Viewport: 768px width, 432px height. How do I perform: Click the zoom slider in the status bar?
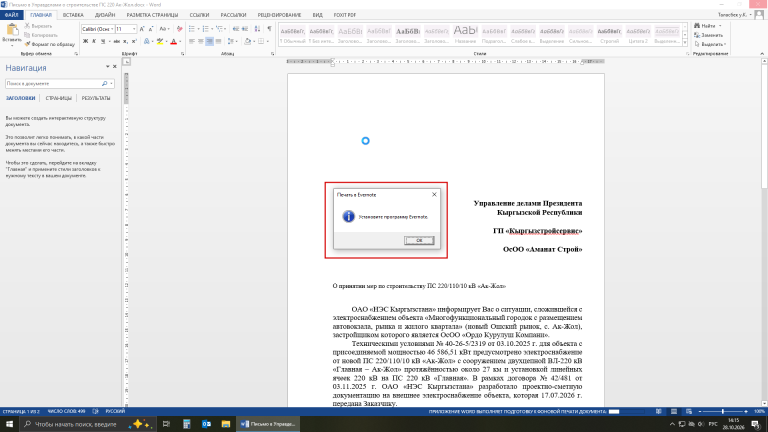[723, 411]
